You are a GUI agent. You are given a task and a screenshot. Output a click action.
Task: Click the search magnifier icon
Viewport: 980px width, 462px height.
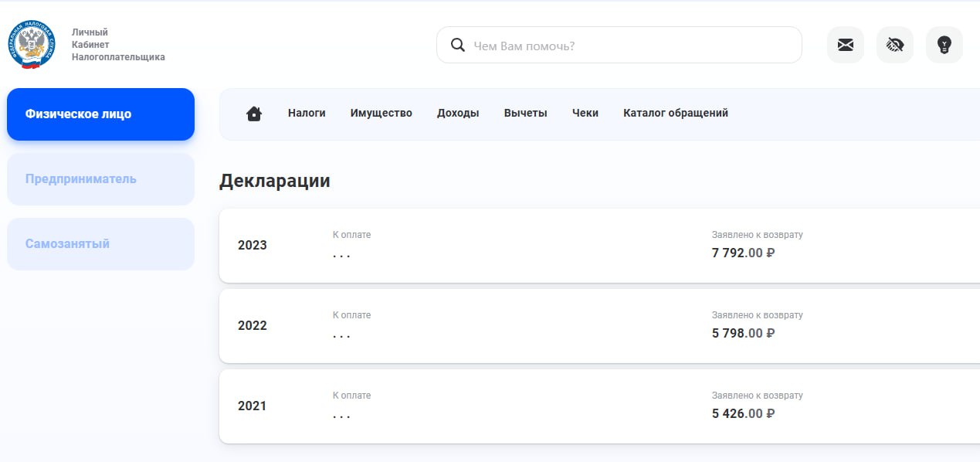(x=457, y=45)
